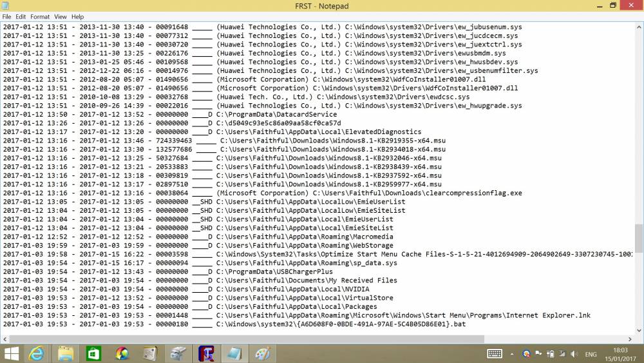
Task: Close the FRST Notepad window
Action: [x=631, y=5]
